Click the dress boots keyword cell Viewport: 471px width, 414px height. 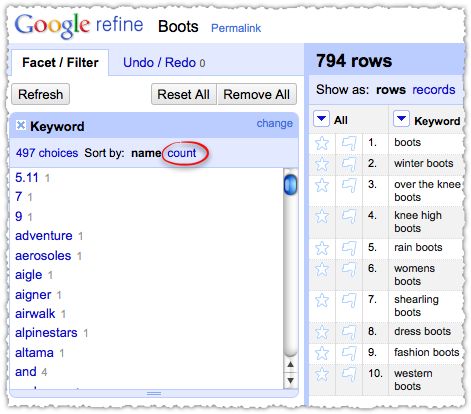(x=422, y=331)
